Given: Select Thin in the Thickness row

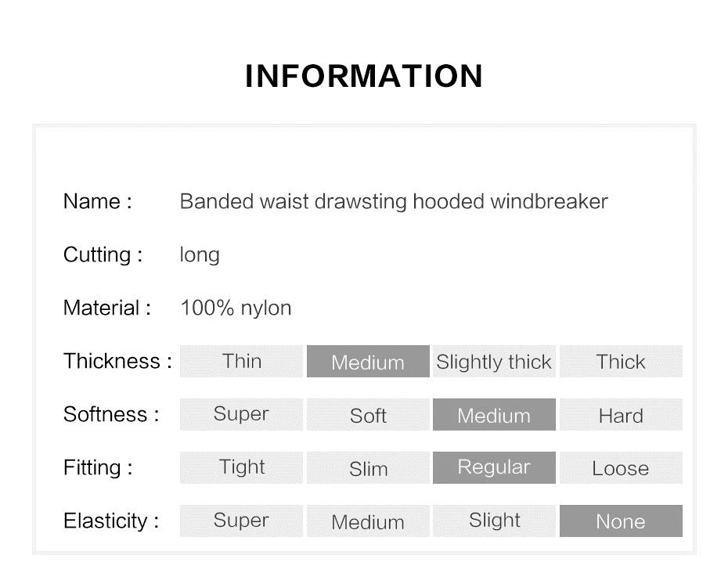Looking at the screenshot, I should [x=241, y=361].
